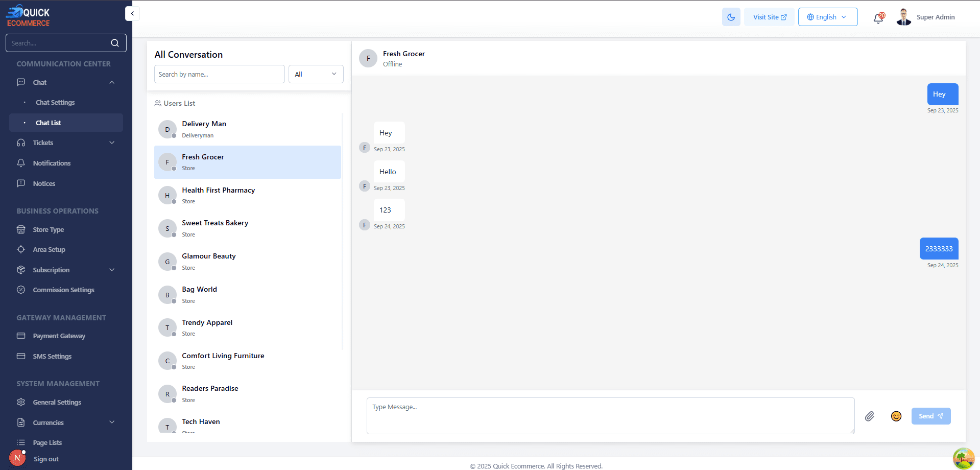Image resolution: width=980 pixels, height=470 pixels.
Task: Open the English language dropdown
Action: [827, 17]
